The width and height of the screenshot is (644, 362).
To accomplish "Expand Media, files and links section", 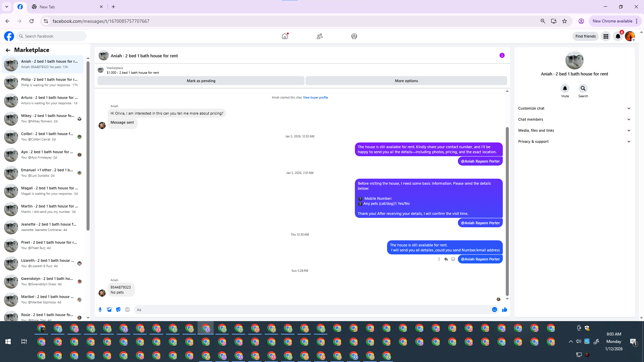I will click(x=574, y=130).
